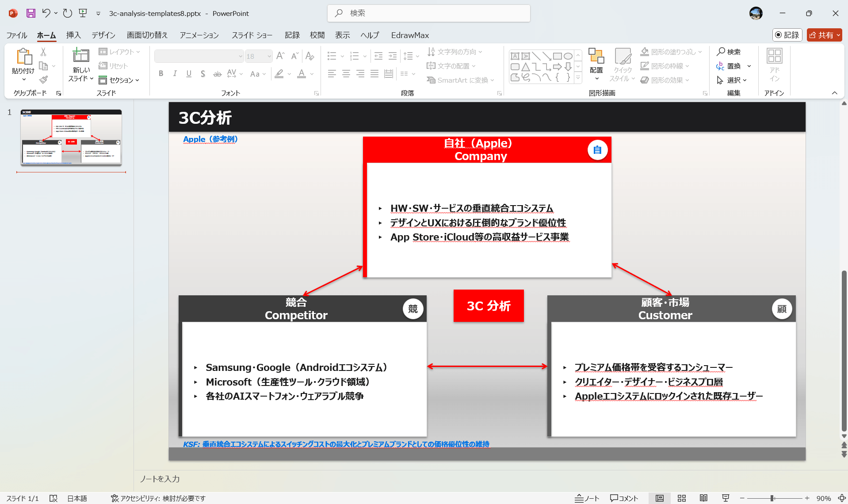Open the レイアウト layout dropdown
This screenshot has height=504, width=848.
click(119, 52)
